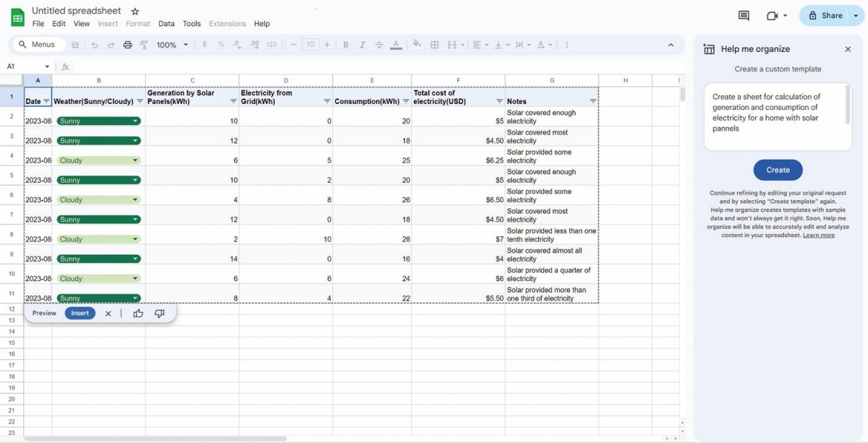This screenshot has height=443, width=868.
Task: Click the thumbs down feedback icon
Action: coord(159,314)
